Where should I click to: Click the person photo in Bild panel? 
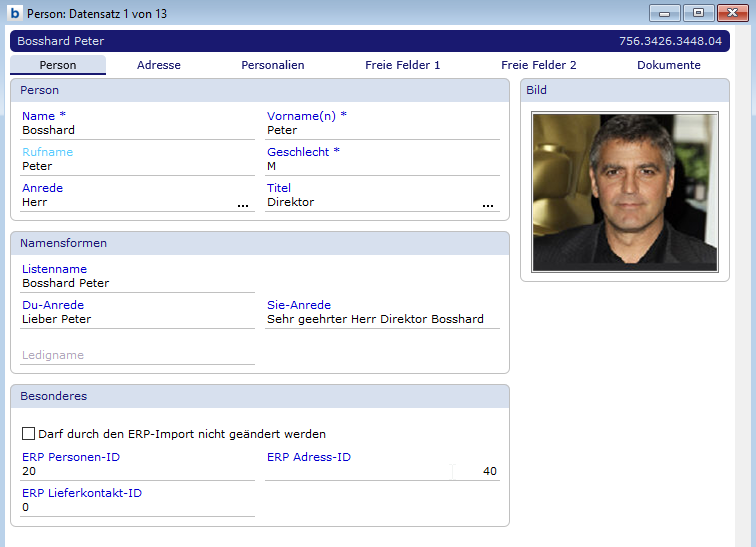pyautogui.click(x=625, y=192)
